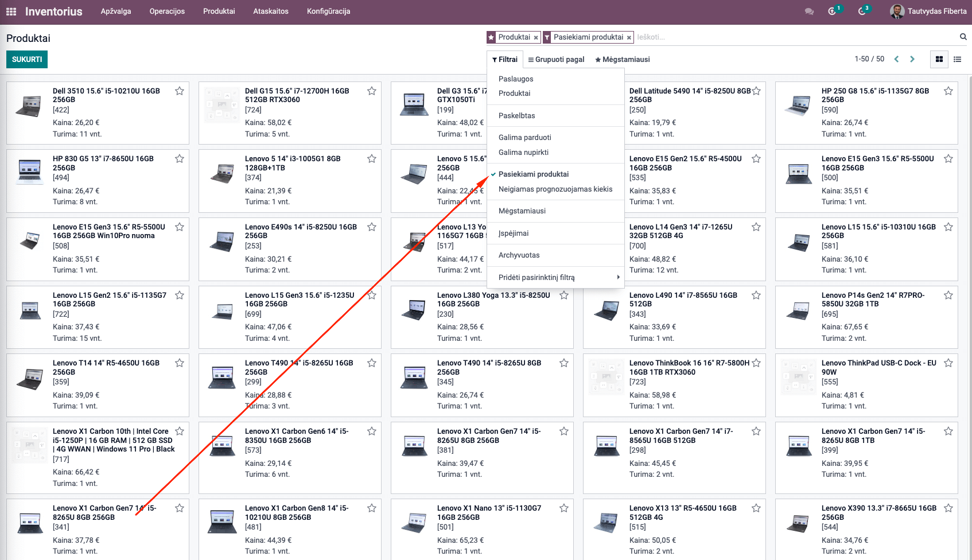Open Lenovo ThinkBook 16 16" R7-5800H card
The image size is (972, 560).
674,385
